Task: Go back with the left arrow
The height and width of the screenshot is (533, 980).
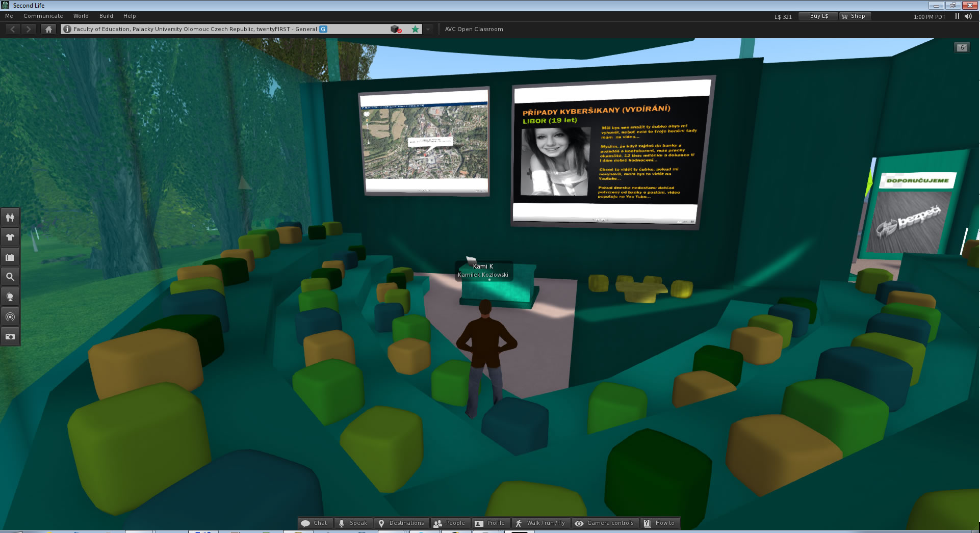Action: coord(13,29)
